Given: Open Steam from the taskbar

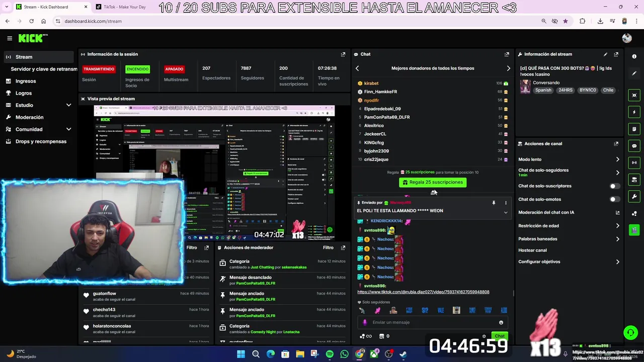Looking at the screenshot, I should pos(403,354).
